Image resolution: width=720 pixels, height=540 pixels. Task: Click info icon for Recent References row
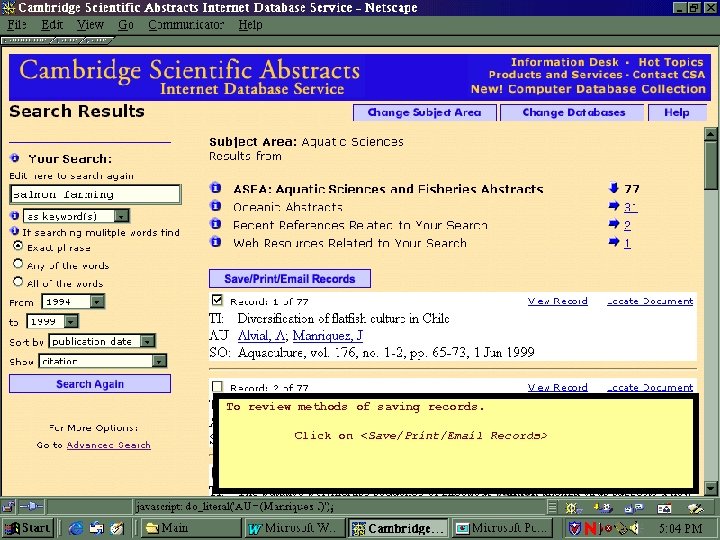pyautogui.click(x=215, y=224)
